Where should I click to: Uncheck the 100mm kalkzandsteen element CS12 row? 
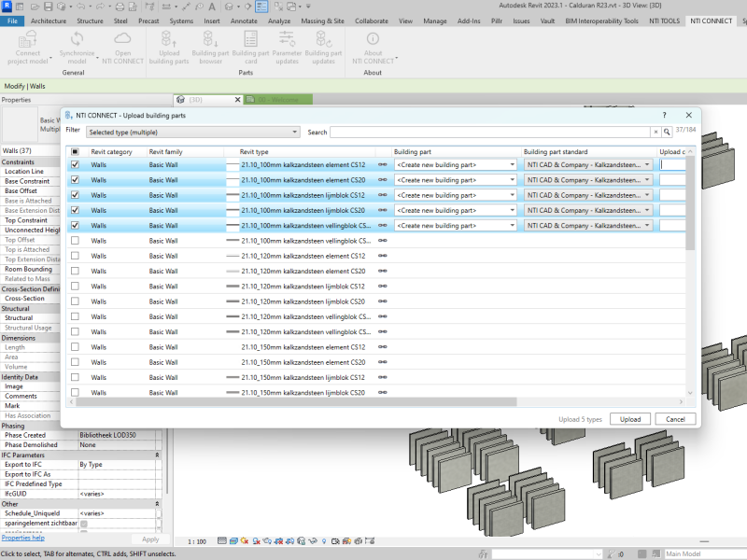tap(75, 165)
